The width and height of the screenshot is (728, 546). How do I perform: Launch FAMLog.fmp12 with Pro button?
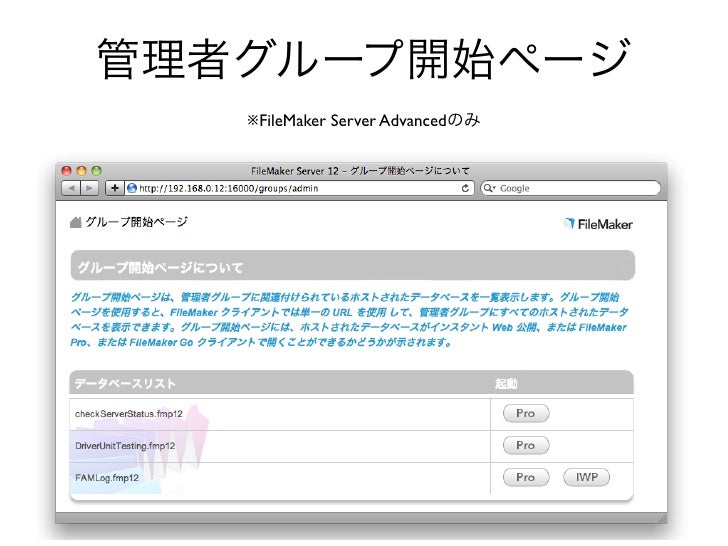point(526,477)
